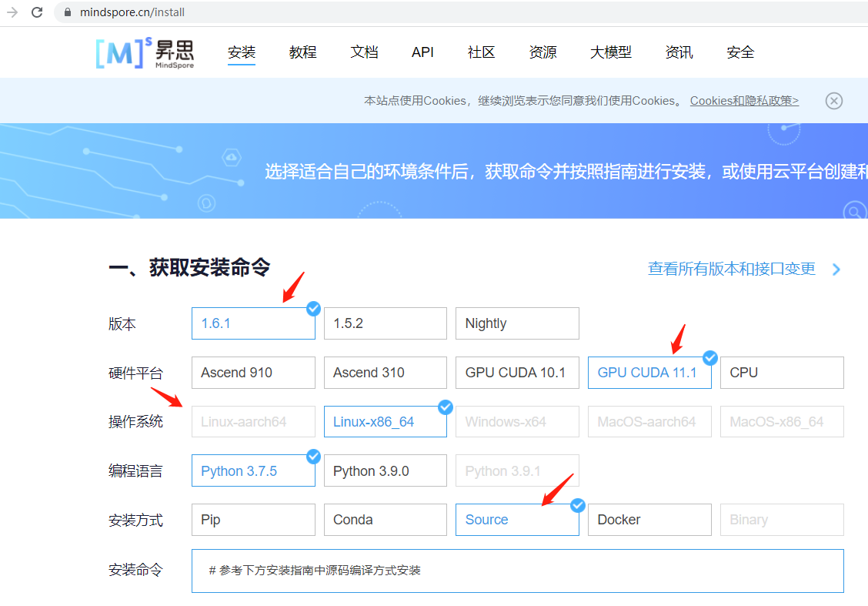Click the browser reload icon

(37, 12)
